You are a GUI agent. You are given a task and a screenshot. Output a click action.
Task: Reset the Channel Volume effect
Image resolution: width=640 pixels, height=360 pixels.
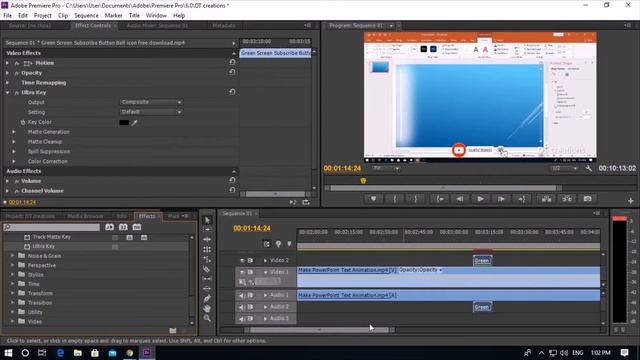click(x=232, y=190)
